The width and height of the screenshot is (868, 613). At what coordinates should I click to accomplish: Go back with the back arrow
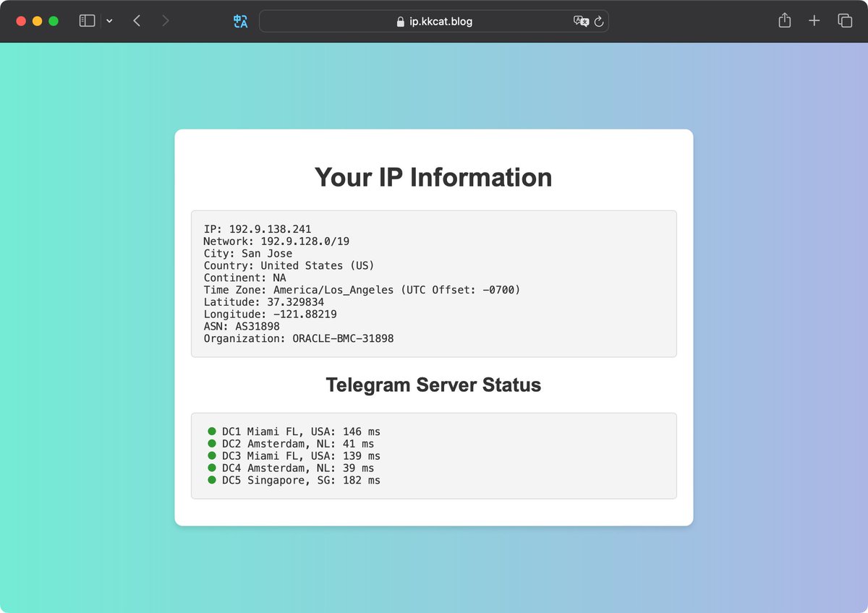pyautogui.click(x=137, y=21)
